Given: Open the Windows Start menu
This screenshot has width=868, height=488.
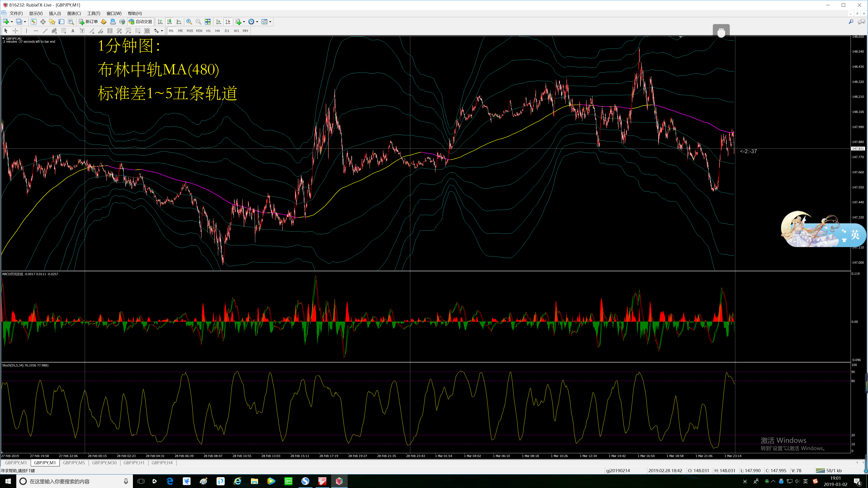Looking at the screenshot, I should (x=8, y=481).
